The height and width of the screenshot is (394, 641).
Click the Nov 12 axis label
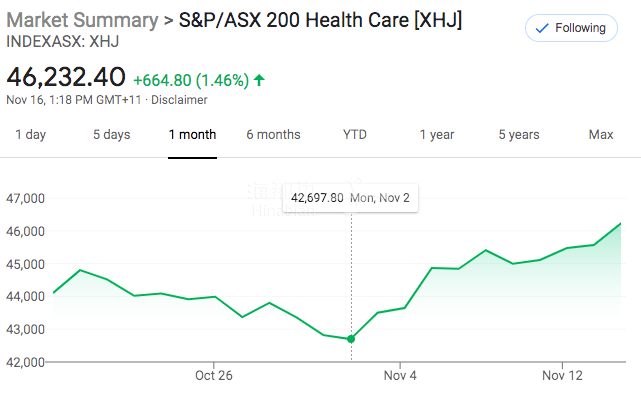(x=562, y=375)
